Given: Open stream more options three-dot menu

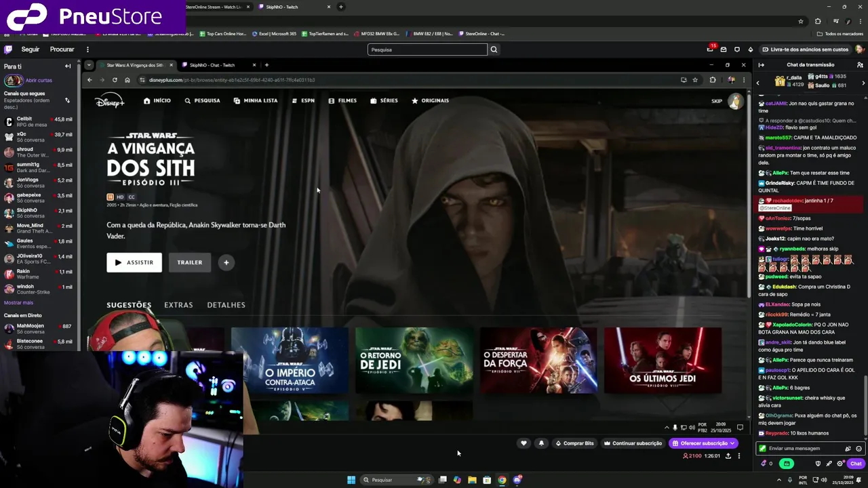Looking at the screenshot, I should pyautogui.click(x=739, y=456).
